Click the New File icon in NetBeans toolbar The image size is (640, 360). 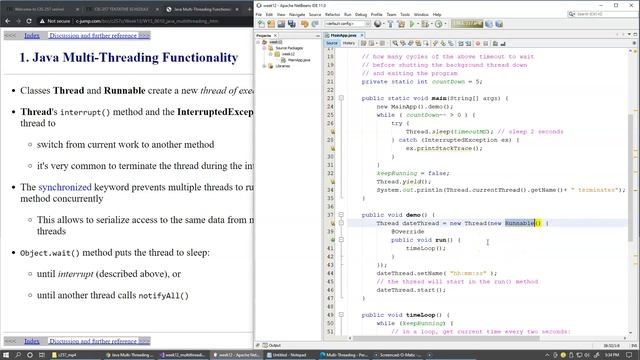pos(261,24)
